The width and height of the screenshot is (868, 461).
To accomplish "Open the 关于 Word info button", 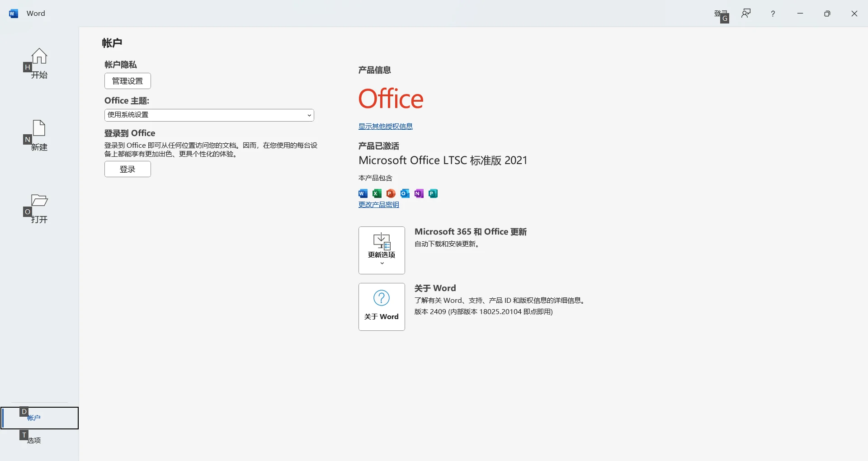I will [x=382, y=306].
